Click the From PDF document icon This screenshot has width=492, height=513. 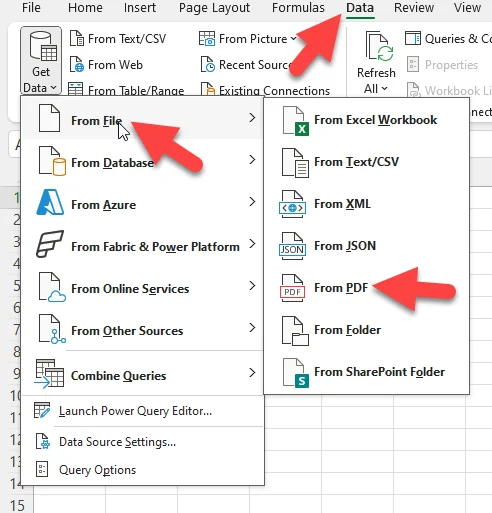pyautogui.click(x=292, y=288)
